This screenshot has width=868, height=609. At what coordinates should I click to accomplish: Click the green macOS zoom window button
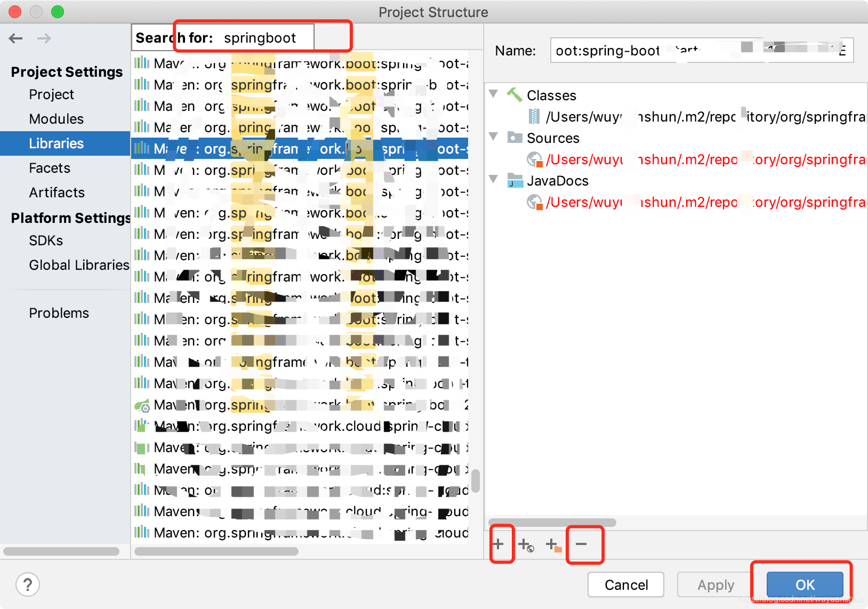[x=58, y=12]
